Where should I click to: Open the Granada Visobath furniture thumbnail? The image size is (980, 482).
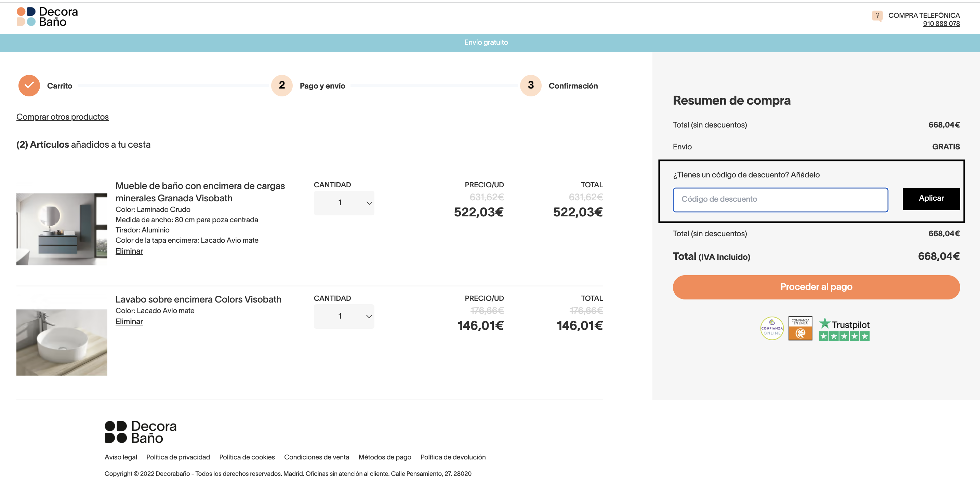pos(62,229)
